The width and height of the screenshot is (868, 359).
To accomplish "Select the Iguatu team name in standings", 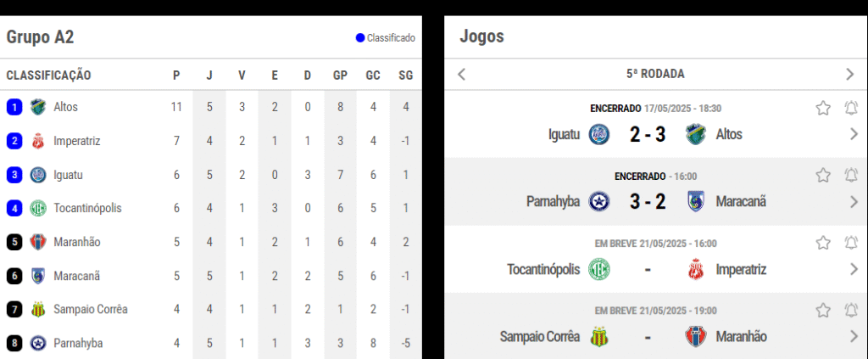I will coord(66,175).
